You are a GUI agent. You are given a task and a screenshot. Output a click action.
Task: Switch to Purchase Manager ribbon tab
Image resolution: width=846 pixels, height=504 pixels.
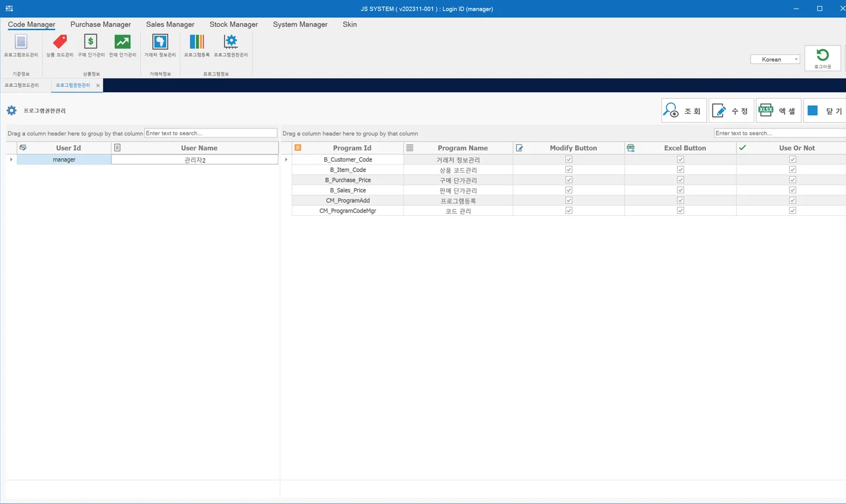[101, 24]
